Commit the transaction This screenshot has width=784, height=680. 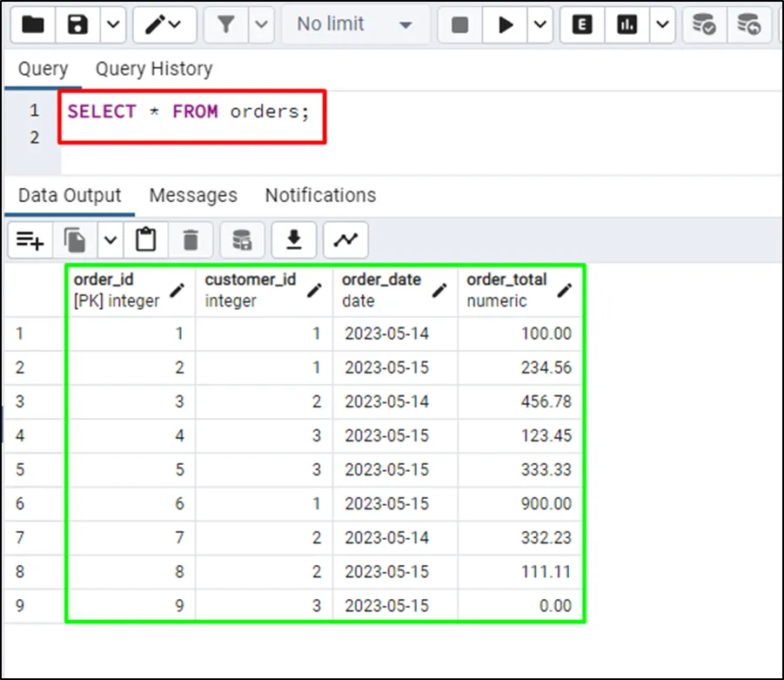point(704,24)
